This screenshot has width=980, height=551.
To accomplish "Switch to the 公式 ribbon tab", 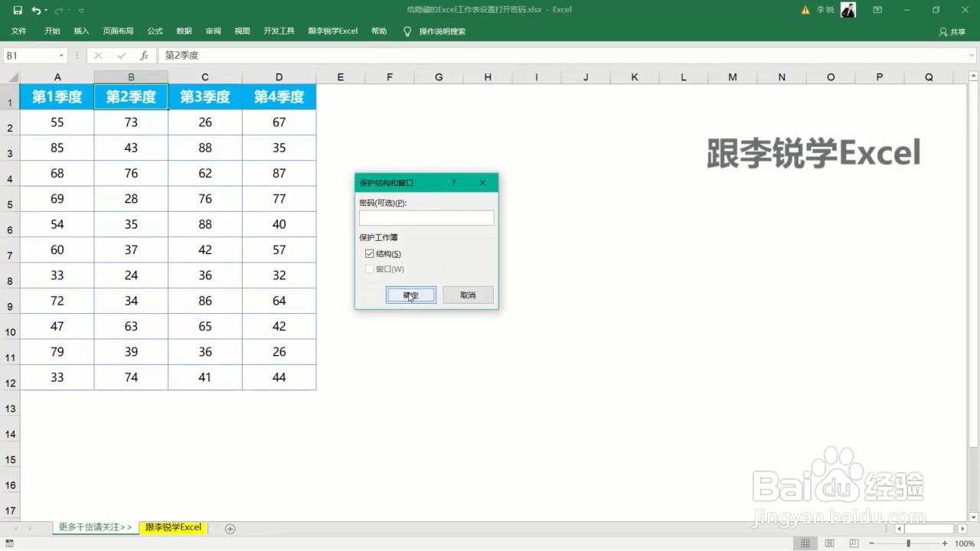I will pos(155,31).
